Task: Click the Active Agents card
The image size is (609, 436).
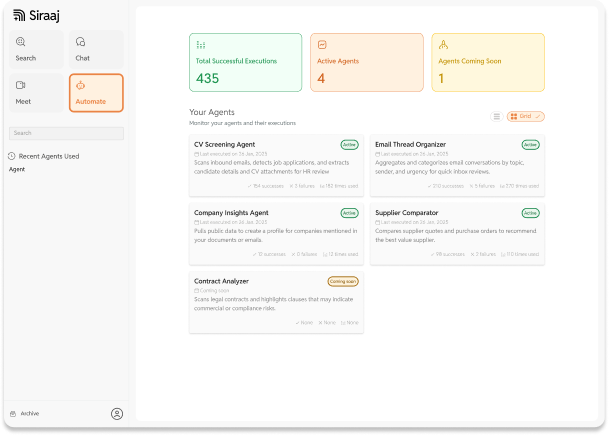Action: tap(367, 63)
